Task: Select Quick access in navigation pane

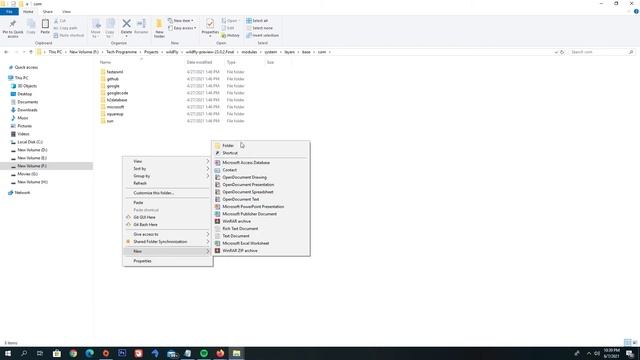Action: tap(26, 67)
